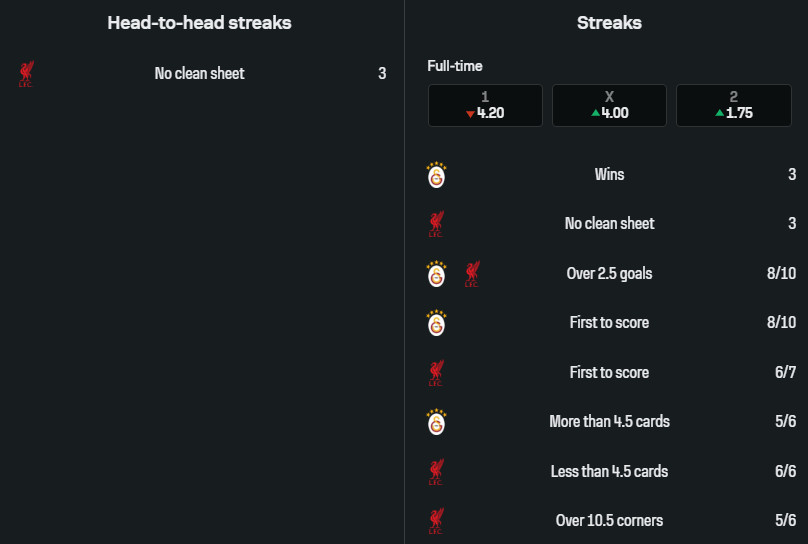Viewport: 808px width, 544px height.
Task: Click the Streaks section heading
Action: (x=609, y=22)
